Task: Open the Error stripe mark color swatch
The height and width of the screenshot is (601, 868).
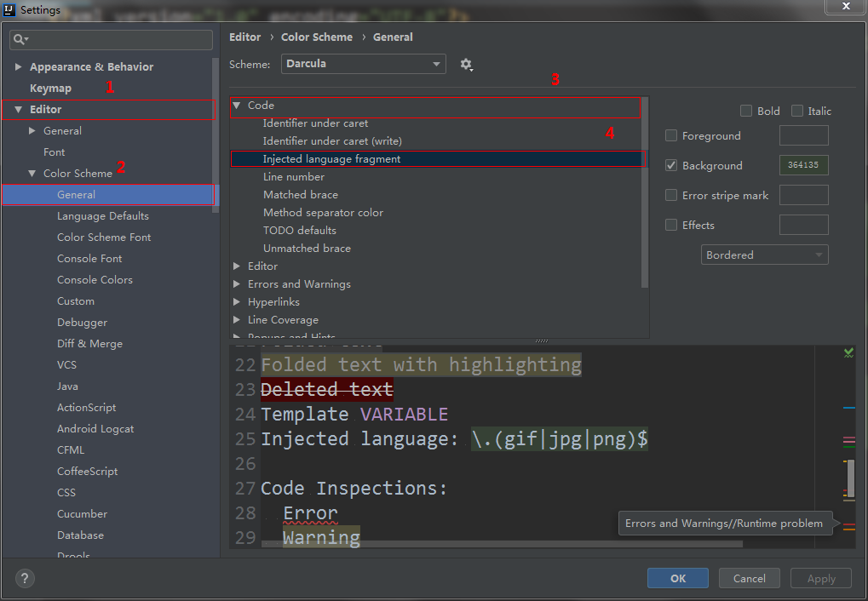Action: click(803, 195)
